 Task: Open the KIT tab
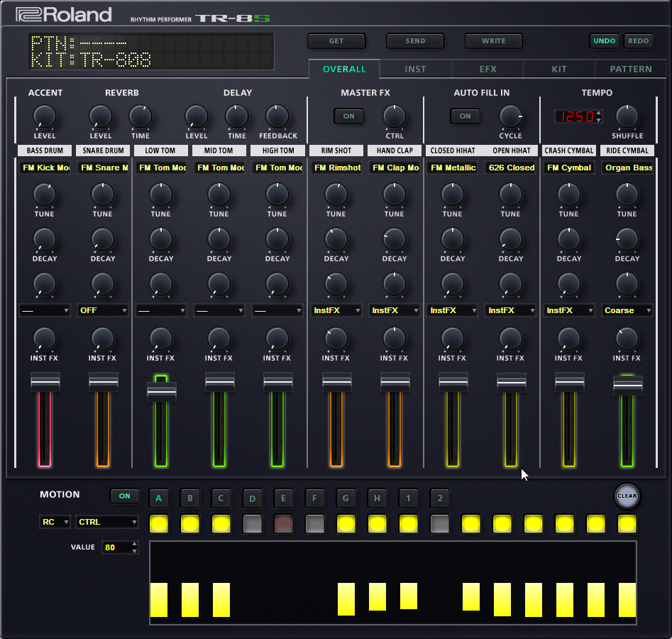[x=559, y=69]
